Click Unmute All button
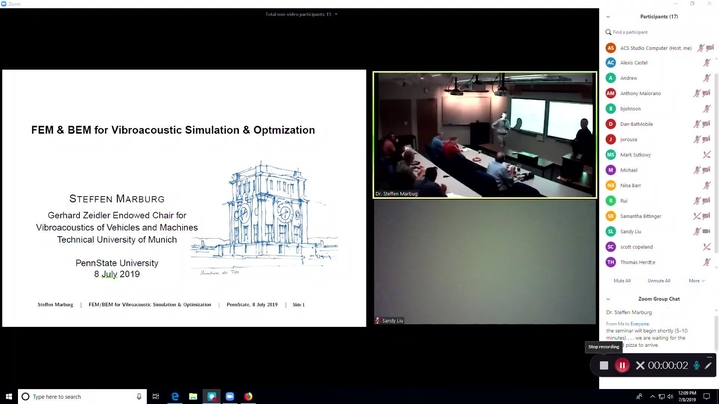Viewport: 719px width, 404px height. pos(658,281)
